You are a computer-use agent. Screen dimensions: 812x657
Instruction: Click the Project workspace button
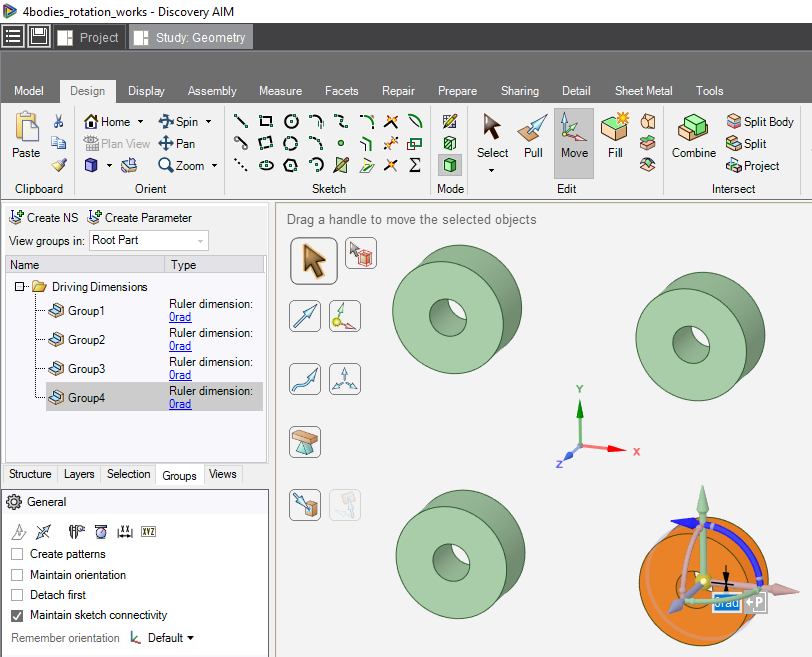click(89, 37)
